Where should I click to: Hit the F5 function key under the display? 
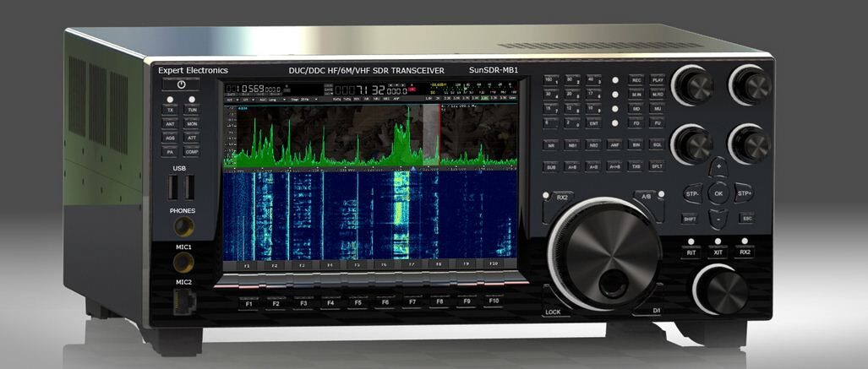[x=358, y=302]
